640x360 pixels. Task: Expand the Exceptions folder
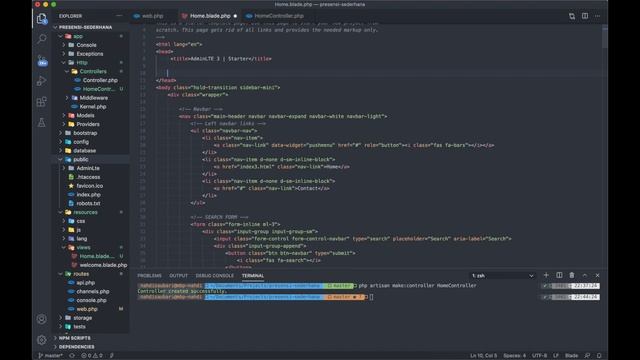click(89, 54)
